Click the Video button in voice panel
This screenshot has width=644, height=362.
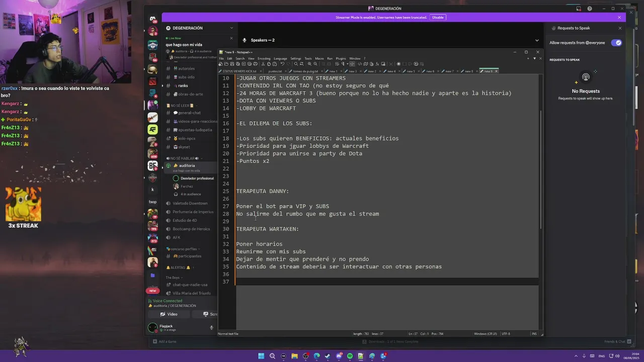point(169,314)
